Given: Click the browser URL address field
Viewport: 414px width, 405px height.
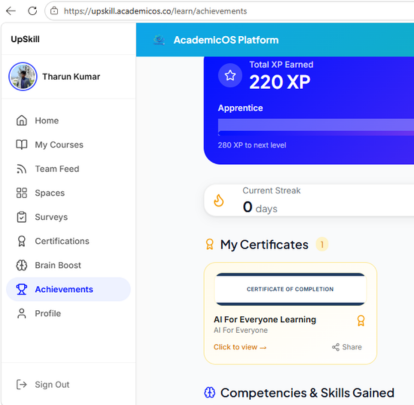Looking at the screenshot, I should [230, 11].
